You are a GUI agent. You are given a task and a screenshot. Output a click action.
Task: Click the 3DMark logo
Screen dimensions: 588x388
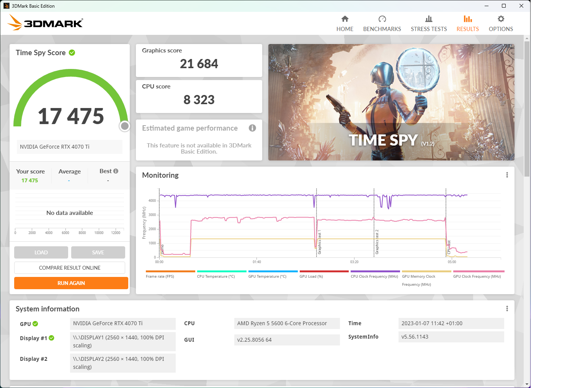pos(45,23)
